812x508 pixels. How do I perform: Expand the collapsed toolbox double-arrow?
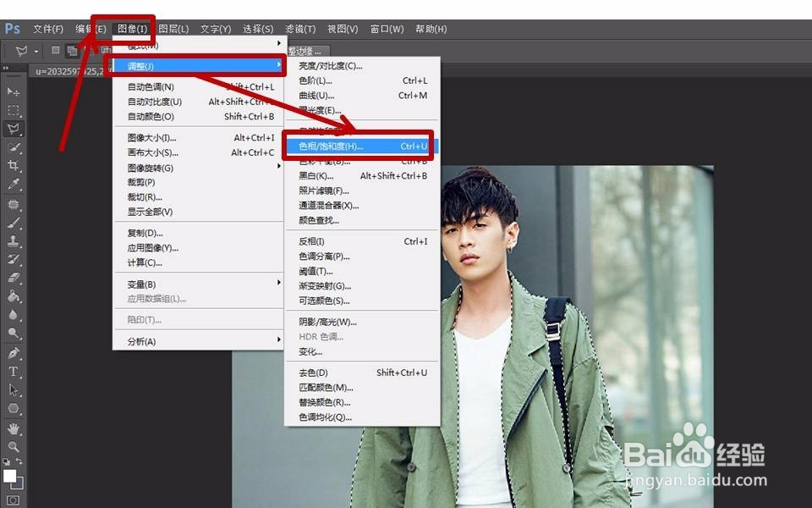tap(6, 68)
